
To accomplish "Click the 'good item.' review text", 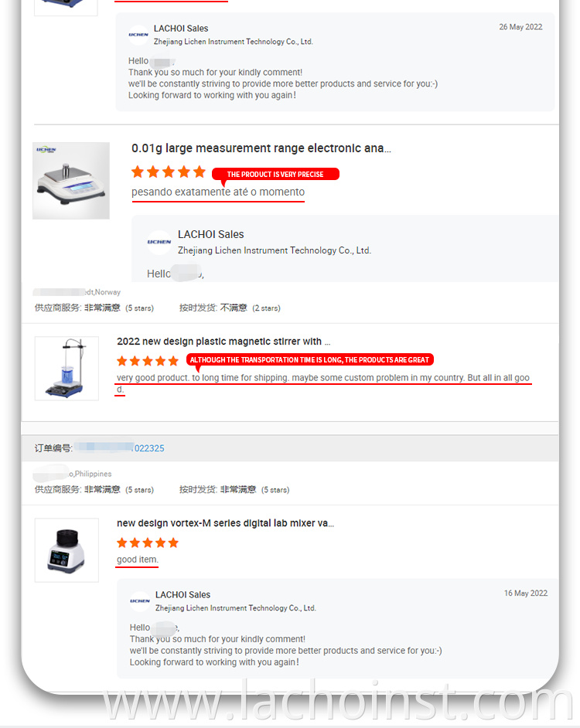I will click(137, 560).
